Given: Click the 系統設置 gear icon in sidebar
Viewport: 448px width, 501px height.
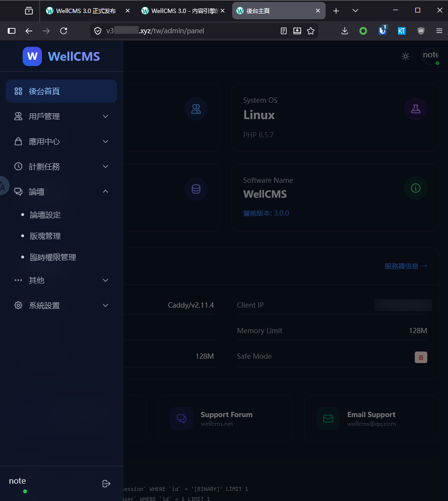Looking at the screenshot, I should click(x=18, y=305).
